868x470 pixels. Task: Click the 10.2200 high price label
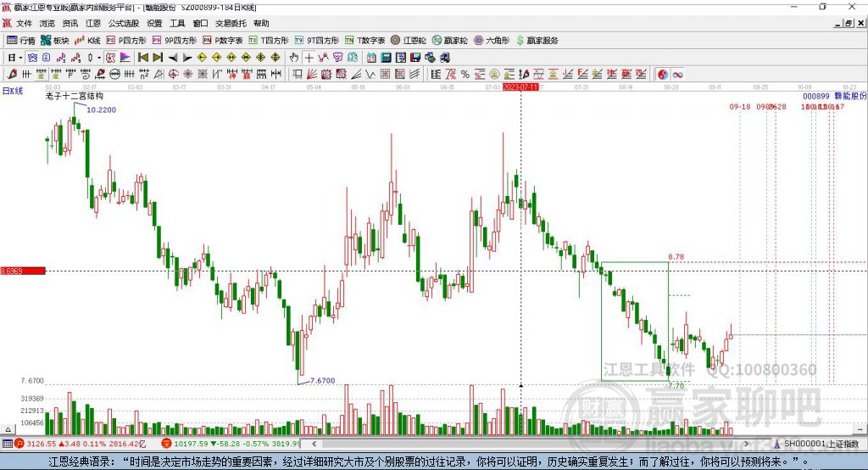pyautogui.click(x=102, y=109)
